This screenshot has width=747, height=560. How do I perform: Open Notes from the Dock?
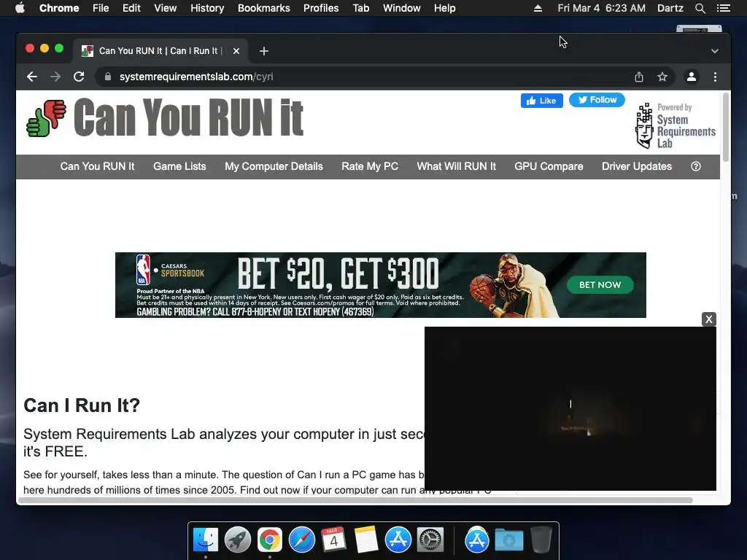(366, 540)
